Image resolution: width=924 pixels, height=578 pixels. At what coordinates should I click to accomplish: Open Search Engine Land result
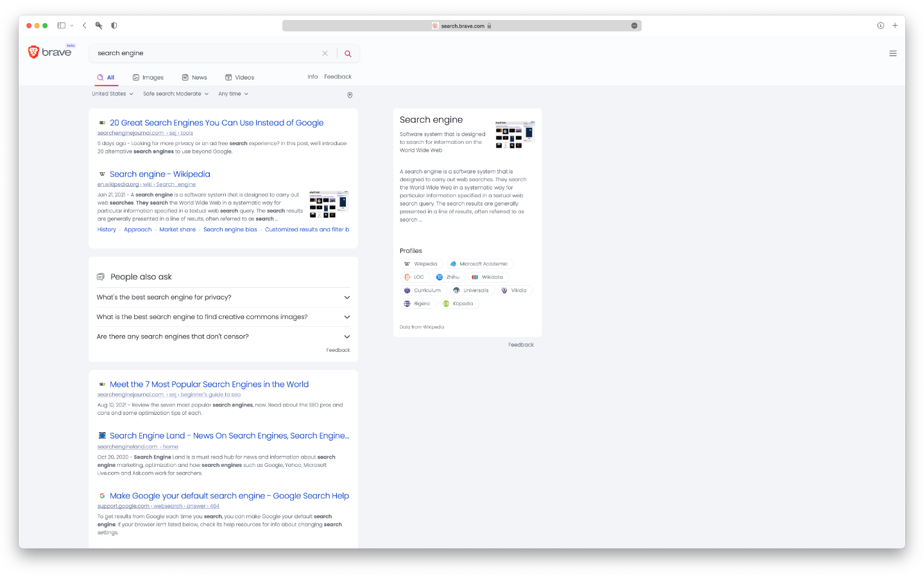229,435
